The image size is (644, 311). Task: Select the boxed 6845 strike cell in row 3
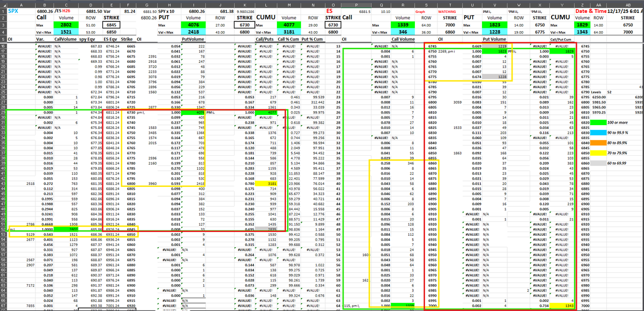tap(111, 25)
